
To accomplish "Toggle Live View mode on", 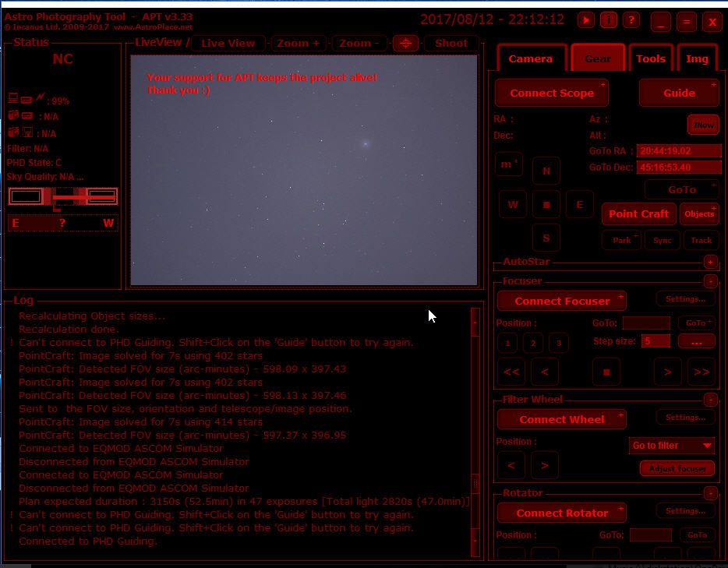I will coord(228,44).
